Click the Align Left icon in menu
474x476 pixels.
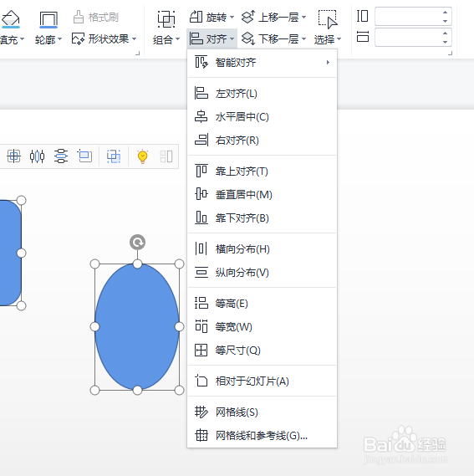pyautogui.click(x=201, y=93)
